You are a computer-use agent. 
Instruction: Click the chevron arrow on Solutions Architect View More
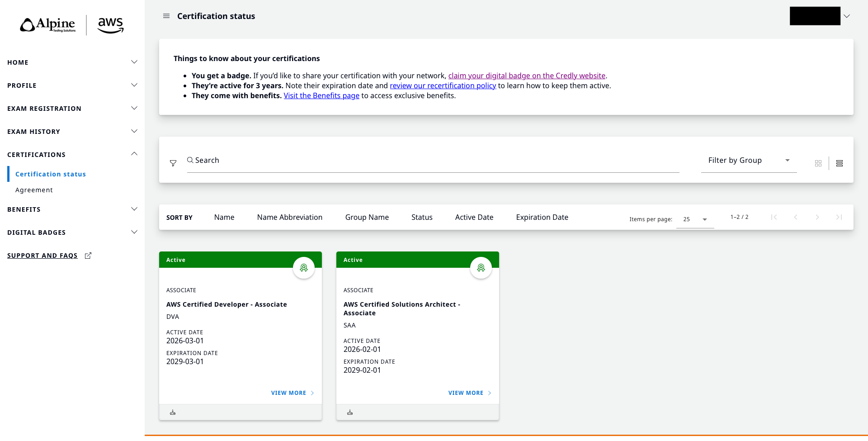(x=490, y=393)
